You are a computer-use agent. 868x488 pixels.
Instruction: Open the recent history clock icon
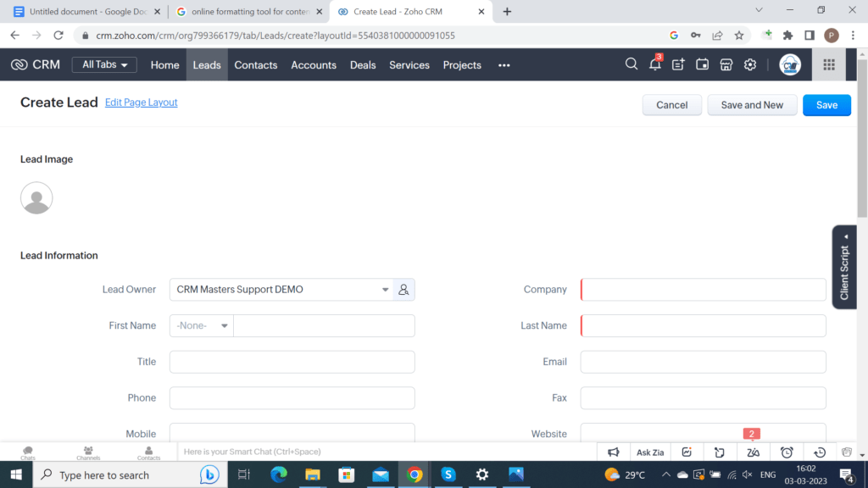[x=819, y=452]
